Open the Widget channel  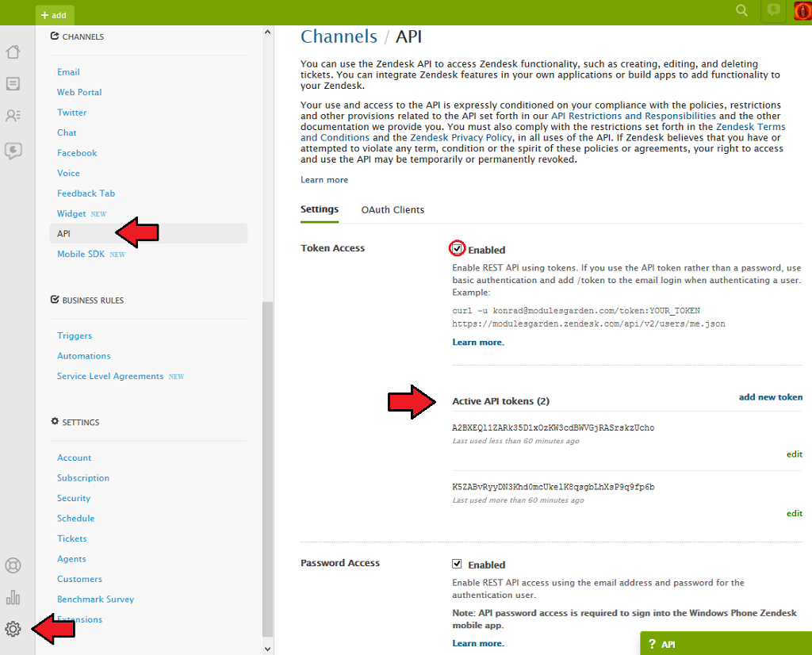(71, 213)
